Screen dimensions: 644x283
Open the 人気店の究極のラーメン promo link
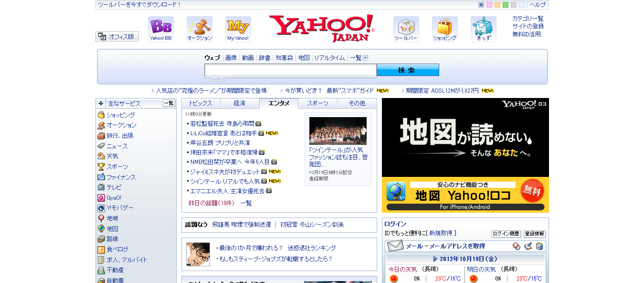[211, 90]
